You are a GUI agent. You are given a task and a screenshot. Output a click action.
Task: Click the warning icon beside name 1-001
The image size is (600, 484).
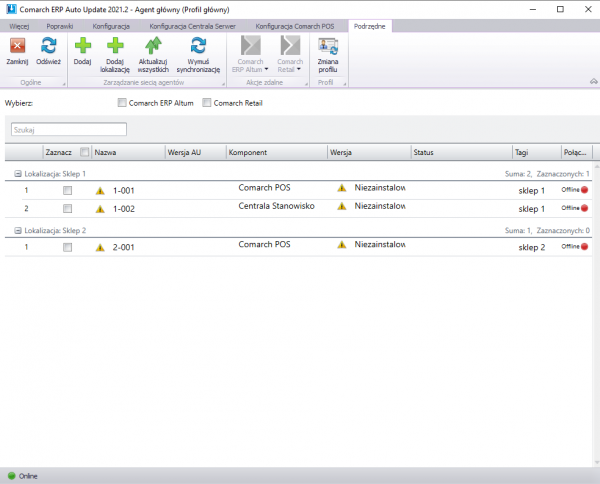click(100, 191)
